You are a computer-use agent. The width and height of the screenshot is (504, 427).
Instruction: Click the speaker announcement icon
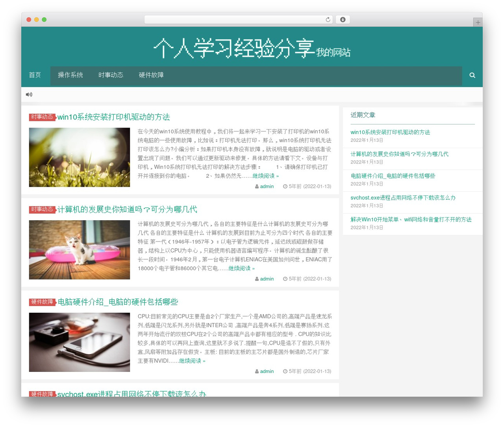29,95
